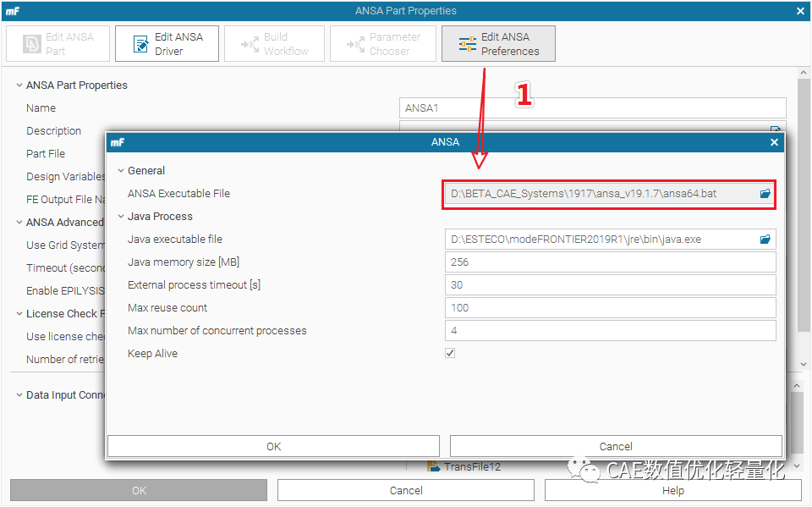Click the TransFile12 file icon
The image size is (812, 507).
tap(433, 466)
